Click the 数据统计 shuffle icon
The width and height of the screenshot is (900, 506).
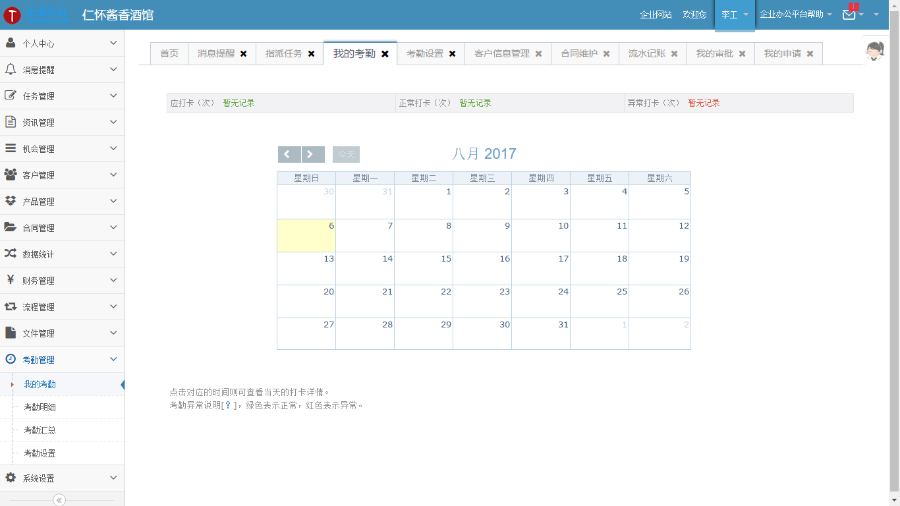click(x=10, y=254)
